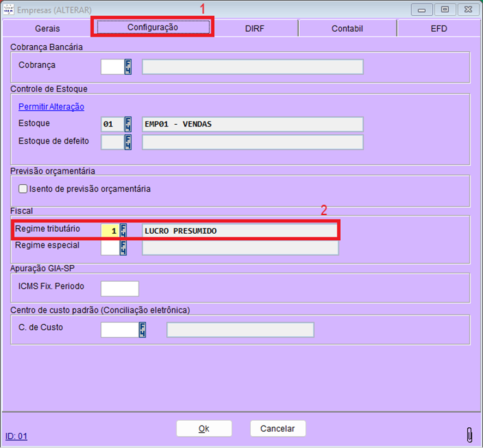This screenshot has height=448, width=483.
Task: Open F4 lookup beside Estoque field
Action: pyautogui.click(x=128, y=124)
